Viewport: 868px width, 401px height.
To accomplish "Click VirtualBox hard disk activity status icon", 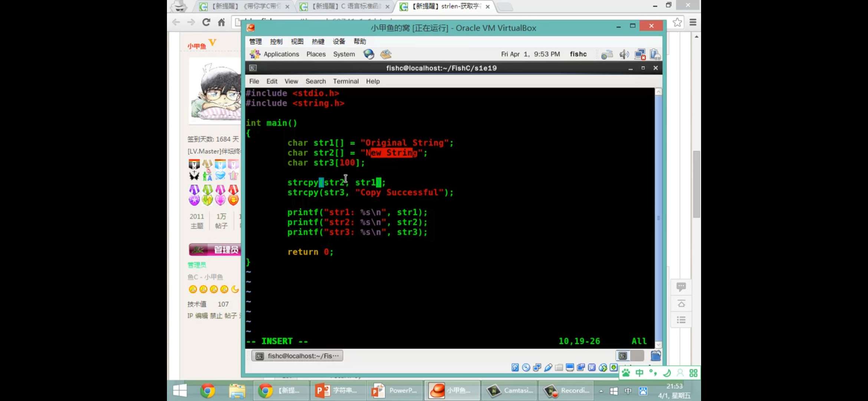I will [515, 368].
